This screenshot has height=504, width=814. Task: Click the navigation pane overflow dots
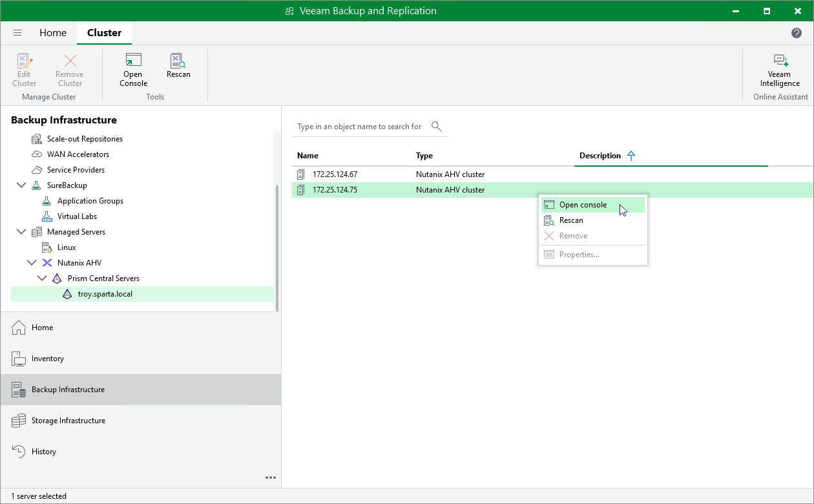point(271,478)
